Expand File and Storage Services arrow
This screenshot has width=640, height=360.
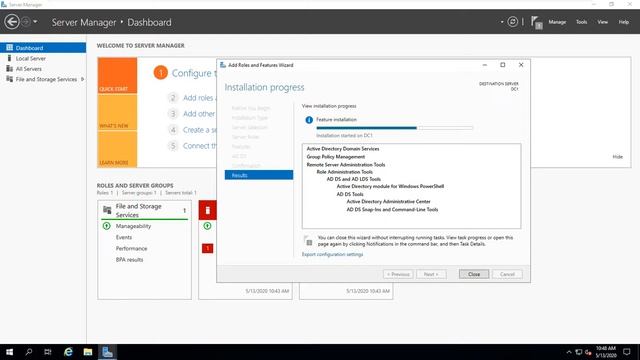82,79
